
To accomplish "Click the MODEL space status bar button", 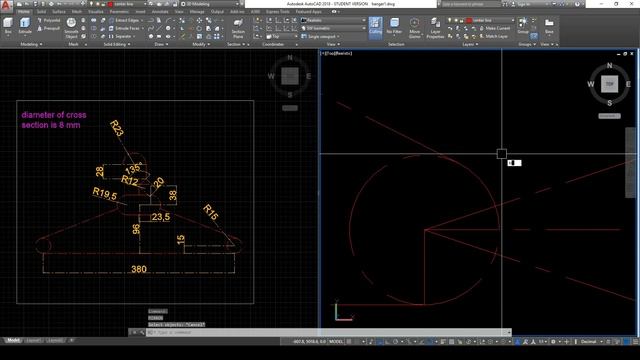I will point(336,341).
